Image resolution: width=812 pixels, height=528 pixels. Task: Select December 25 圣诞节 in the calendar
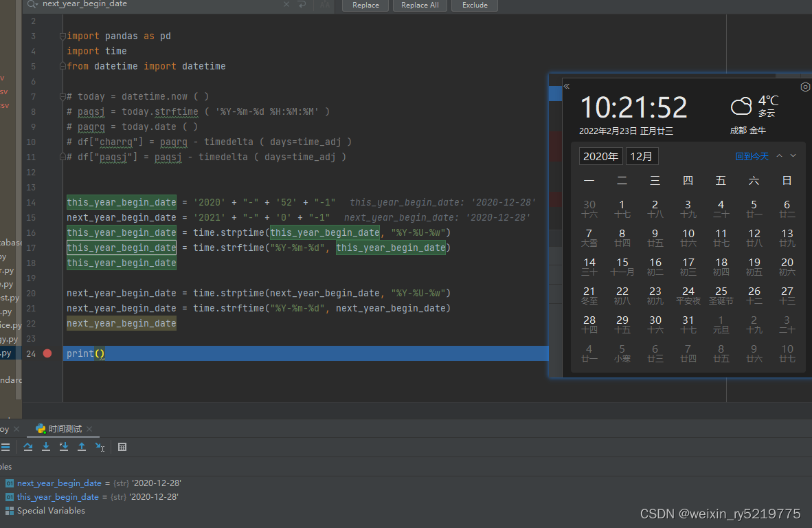tap(721, 296)
